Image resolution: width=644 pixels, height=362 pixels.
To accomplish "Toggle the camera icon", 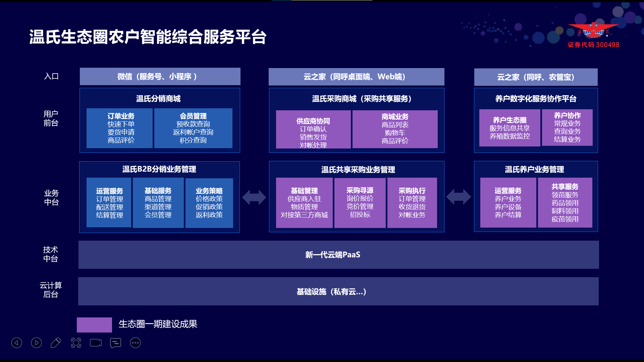I will [x=96, y=343].
